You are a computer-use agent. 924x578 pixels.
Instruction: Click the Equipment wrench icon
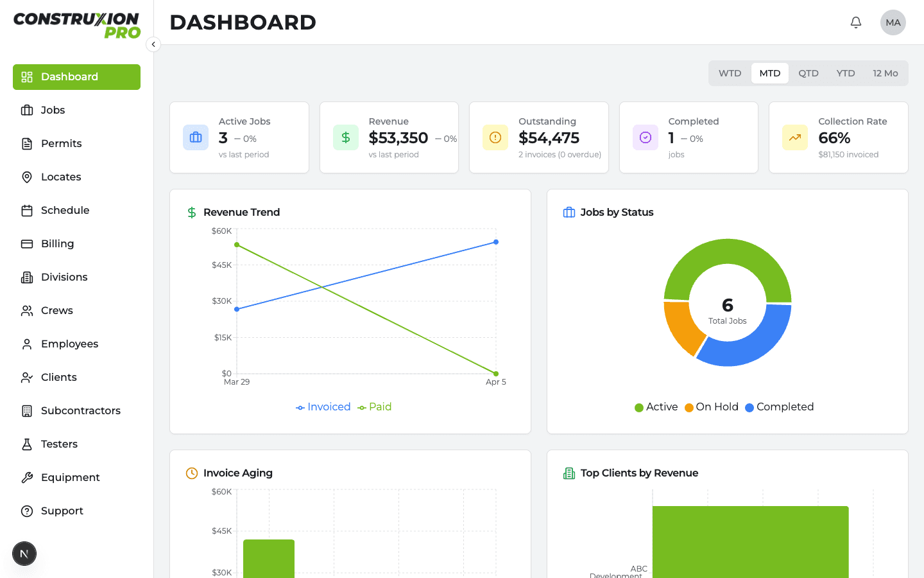27,478
